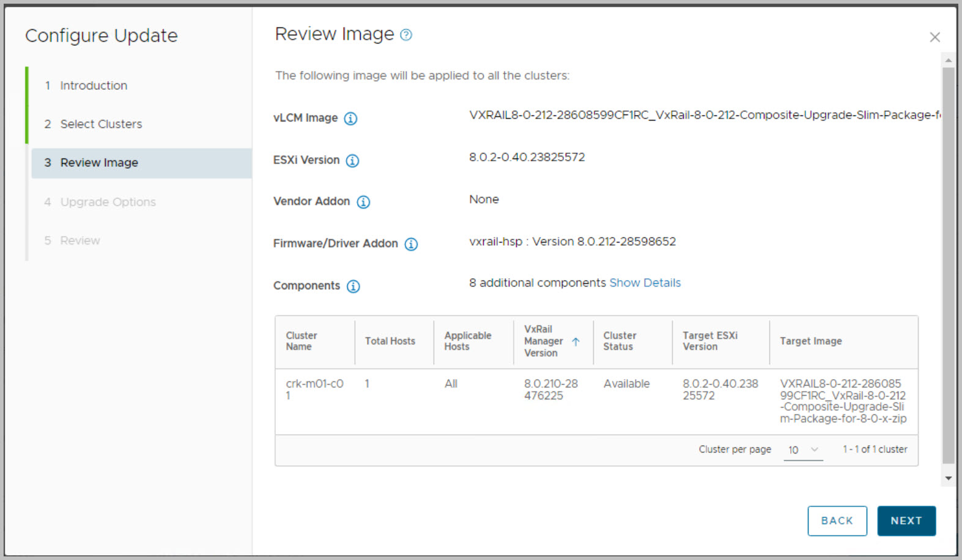Select the Review Image step
Viewport: 962px width, 560px height.
pyautogui.click(x=99, y=163)
